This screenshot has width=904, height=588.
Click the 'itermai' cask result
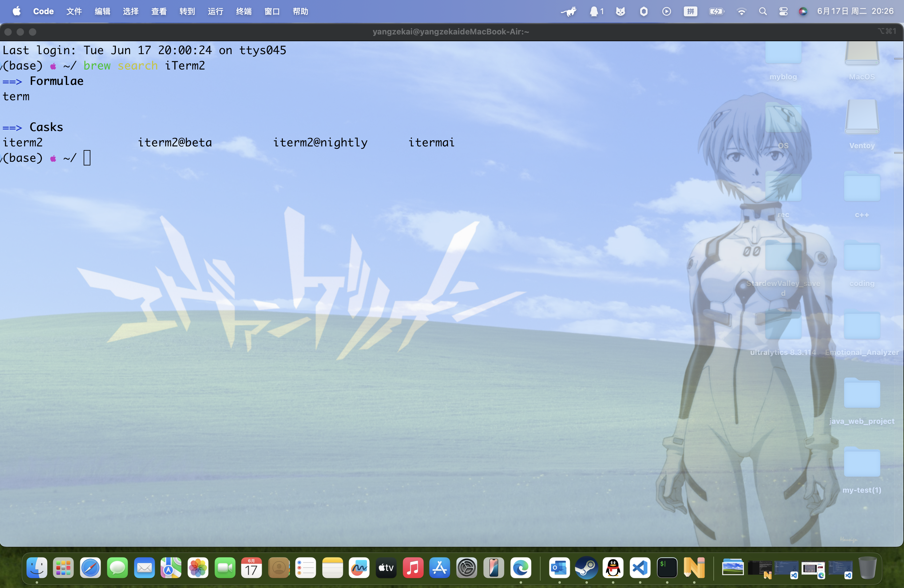(431, 142)
